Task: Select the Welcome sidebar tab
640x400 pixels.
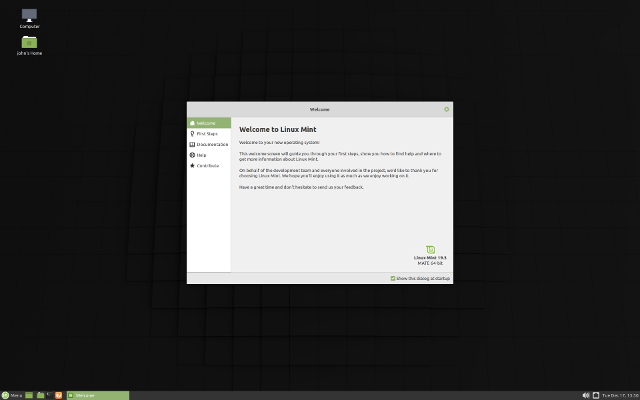Action: point(209,123)
